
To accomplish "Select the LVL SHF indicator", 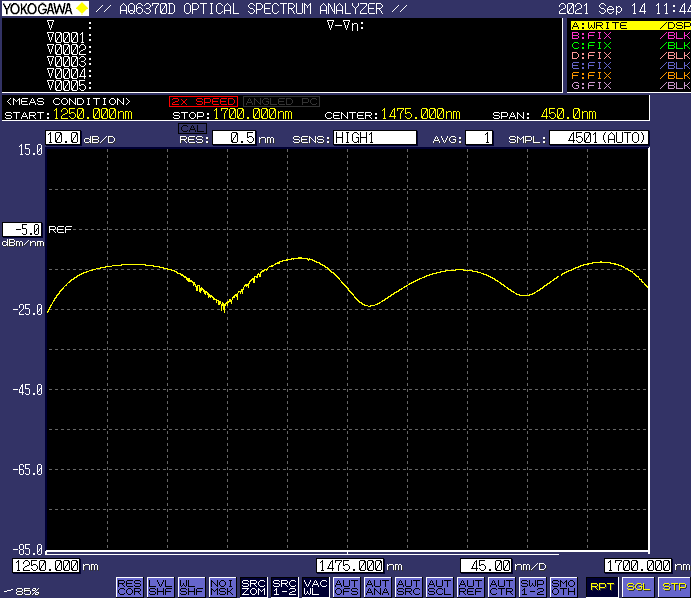I will click(160, 586).
